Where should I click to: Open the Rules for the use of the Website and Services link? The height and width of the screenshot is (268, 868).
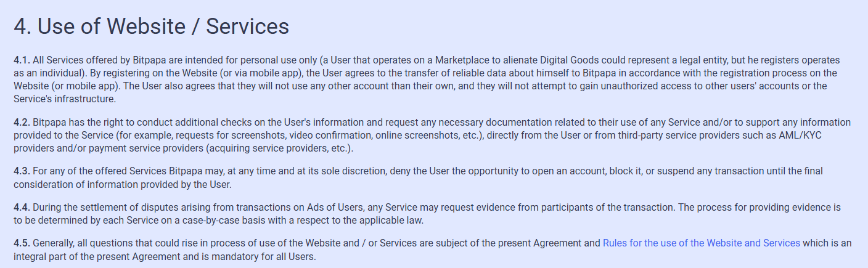pyautogui.click(x=701, y=243)
